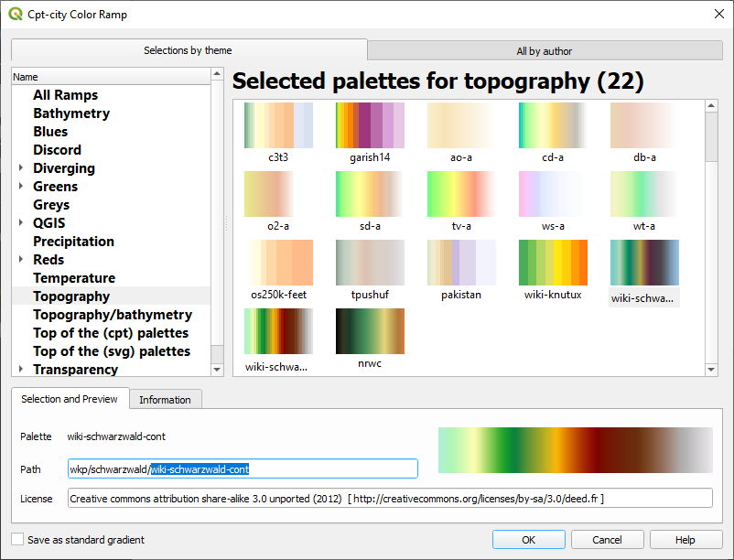Open the Information tab
Viewport: 734px width, 560px height.
165,400
